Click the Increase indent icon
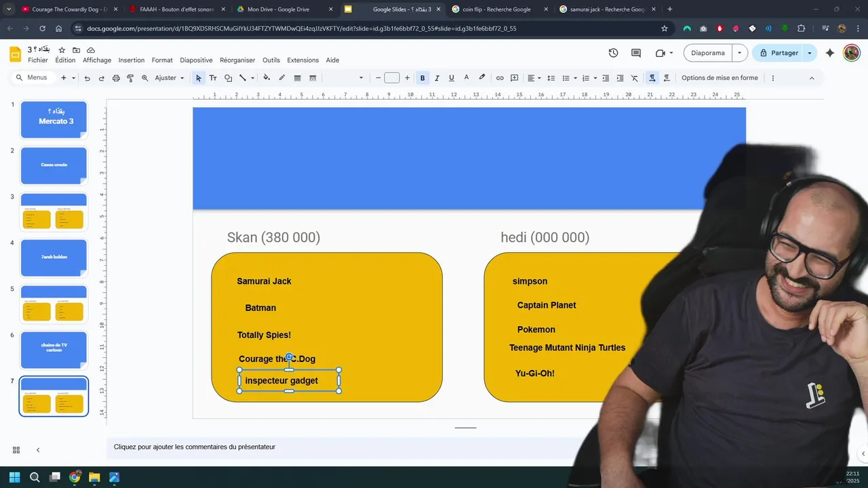The height and width of the screenshot is (488, 868). [620, 78]
